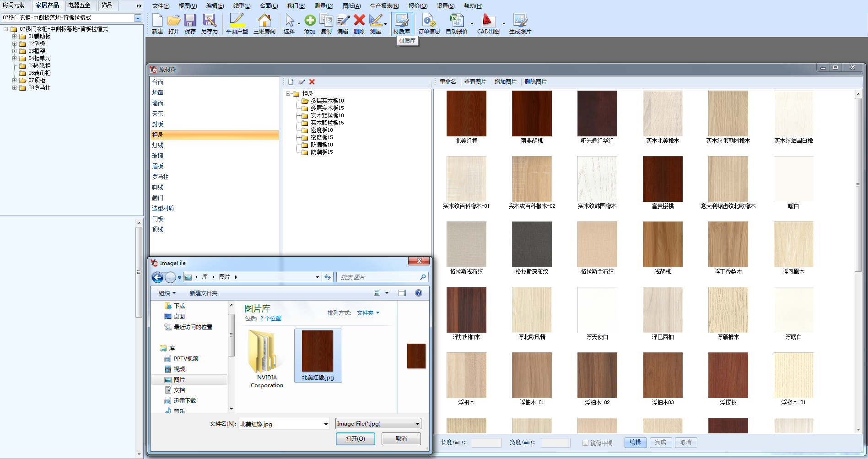This screenshot has width=868, height=459.
Task: Open the 生产报表(R) menu
Action: pos(384,6)
